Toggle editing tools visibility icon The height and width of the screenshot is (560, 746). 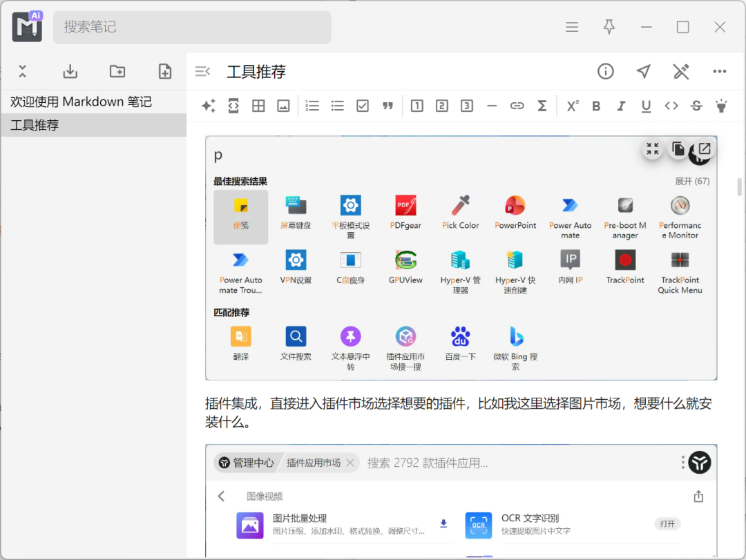pyautogui.click(x=681, y=71)
